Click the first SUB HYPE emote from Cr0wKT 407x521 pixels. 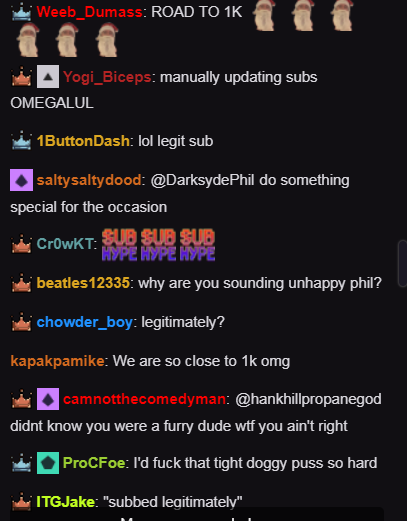coord(119,244)
